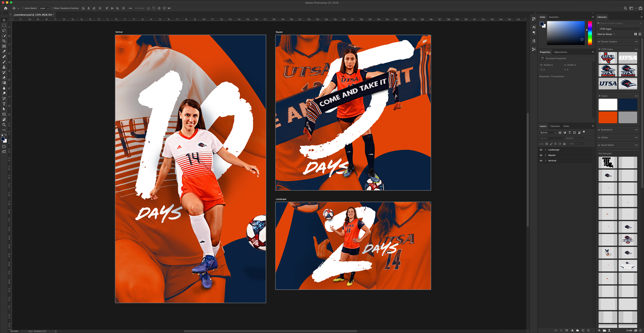Click the Adidas group options ellipsis
Image resolution: width=644 pixels, height=333 pixels.
(636, 138)
